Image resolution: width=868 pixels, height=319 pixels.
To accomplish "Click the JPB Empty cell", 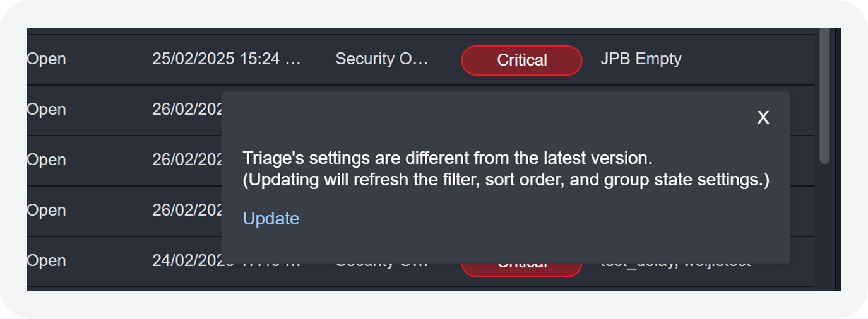I will [x=641, y=59].
